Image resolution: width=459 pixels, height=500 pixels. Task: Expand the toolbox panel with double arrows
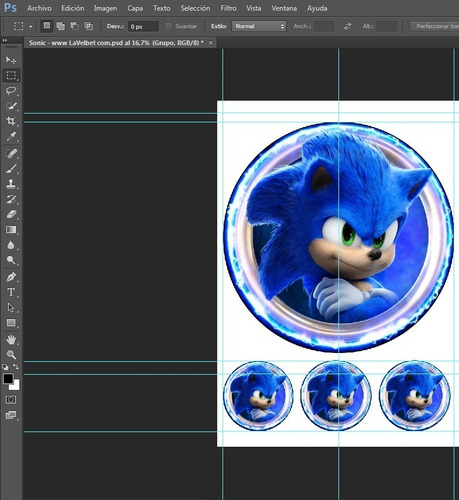pos(5,40)
